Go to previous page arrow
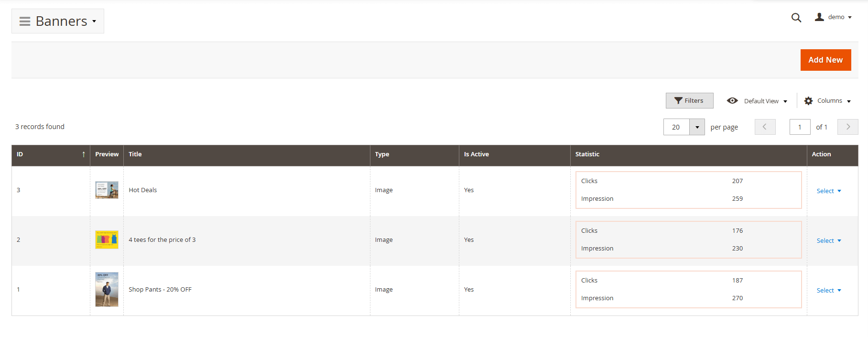Image resolution: width=868 pixels, height=337 pixels. pos(765,127)
